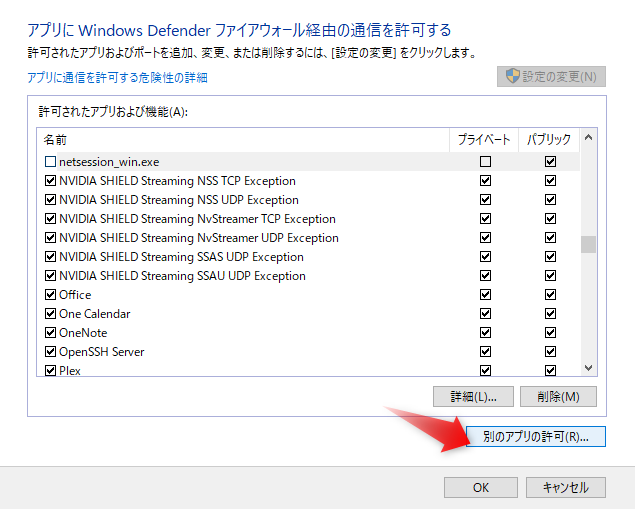Screen dimensions: 635x509
Task: Uncheck NVIDIA SHIELD Streaming NSS UDP Exception name checkbox
Action: (50, 200)
